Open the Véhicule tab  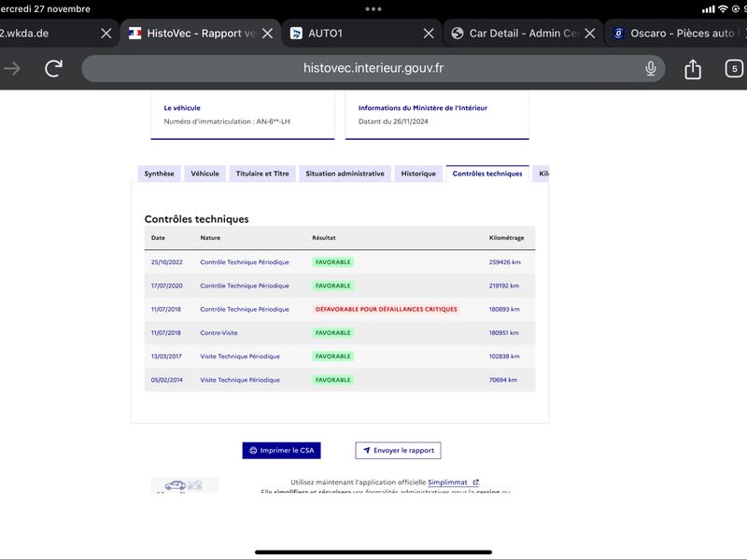coord(204,174)
